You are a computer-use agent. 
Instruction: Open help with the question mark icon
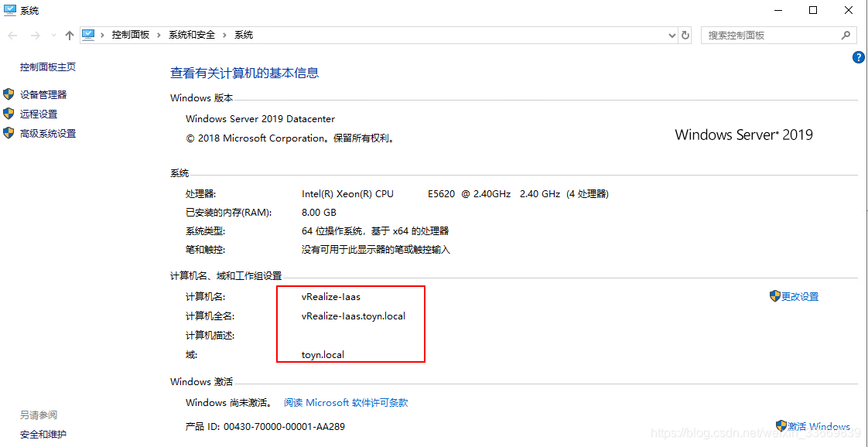859,56
